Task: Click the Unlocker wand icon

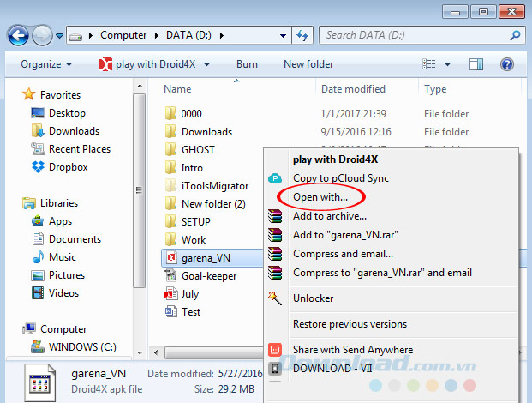Action: (x=275, y=298)
